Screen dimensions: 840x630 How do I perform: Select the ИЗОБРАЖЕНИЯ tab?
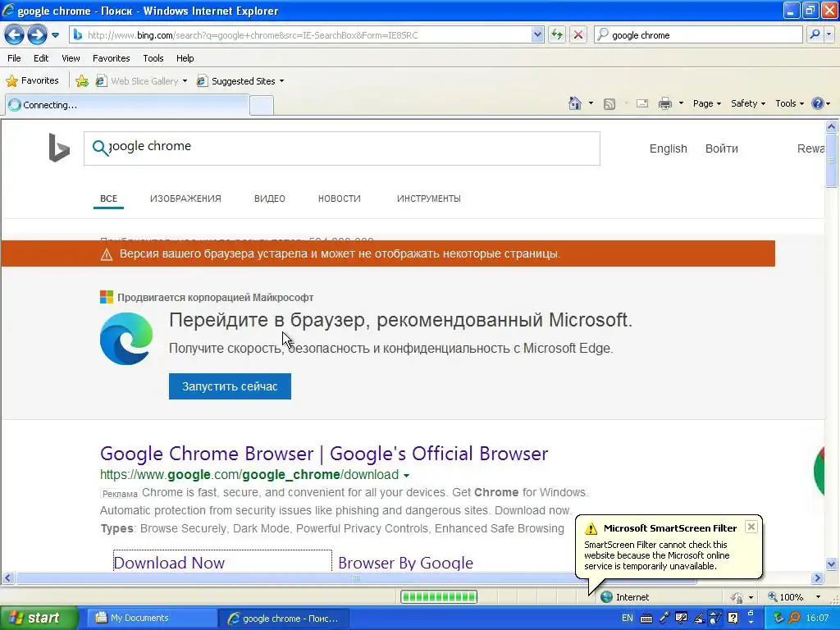185,199
